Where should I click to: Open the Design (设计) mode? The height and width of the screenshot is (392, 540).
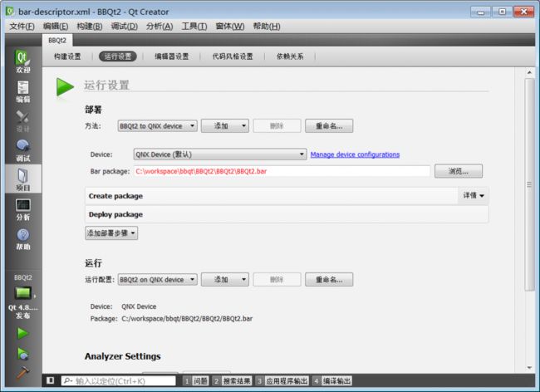click(23, 121)
